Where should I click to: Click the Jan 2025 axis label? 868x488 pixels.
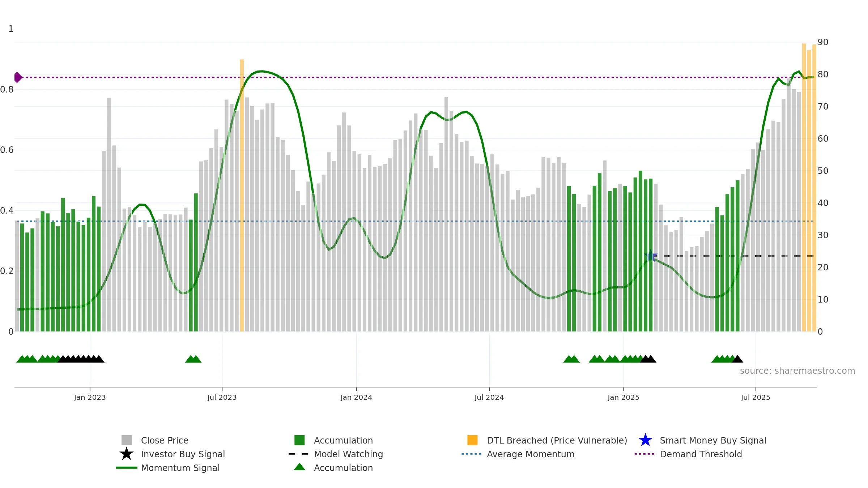[x=624, y=398]
